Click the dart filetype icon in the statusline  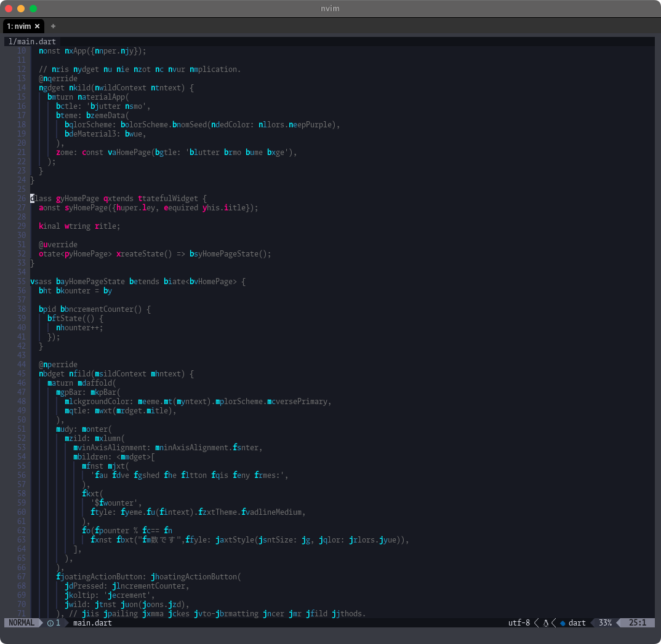tap(563, 623)
